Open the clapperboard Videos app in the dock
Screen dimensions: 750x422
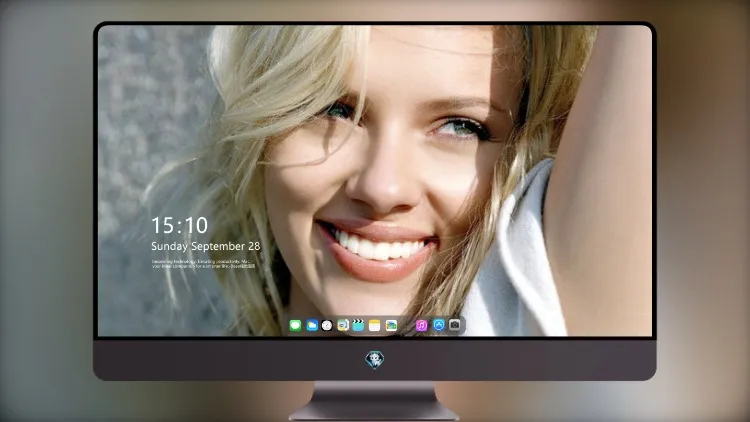[358, 326]
